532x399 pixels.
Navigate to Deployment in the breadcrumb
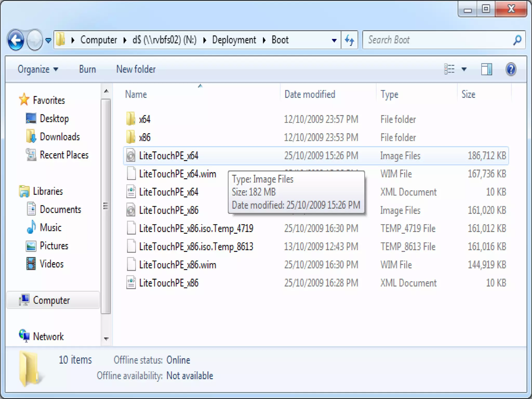tap(234, 40)
